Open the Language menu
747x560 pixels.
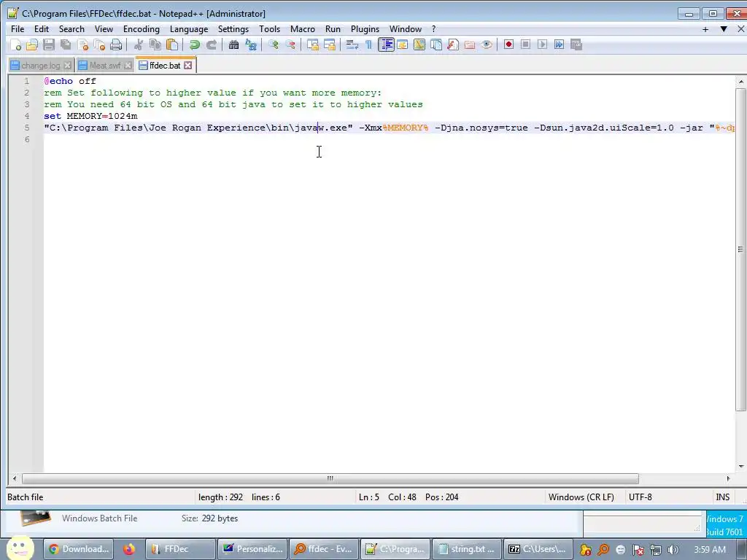coord(189,29)
